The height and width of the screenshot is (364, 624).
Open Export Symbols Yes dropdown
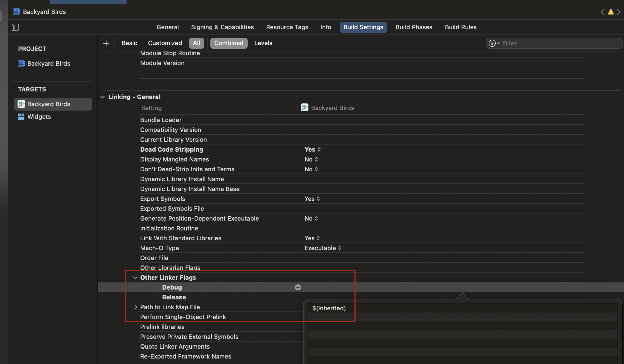pos(312,199)
